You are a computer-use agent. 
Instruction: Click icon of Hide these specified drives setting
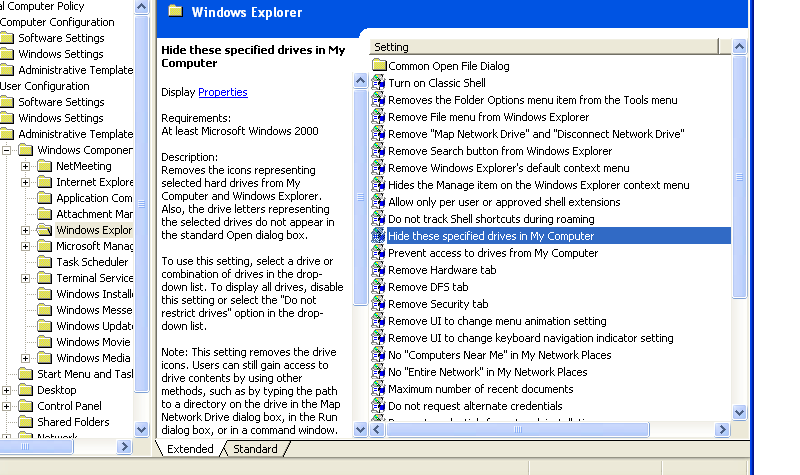click(x=378, y=236)
